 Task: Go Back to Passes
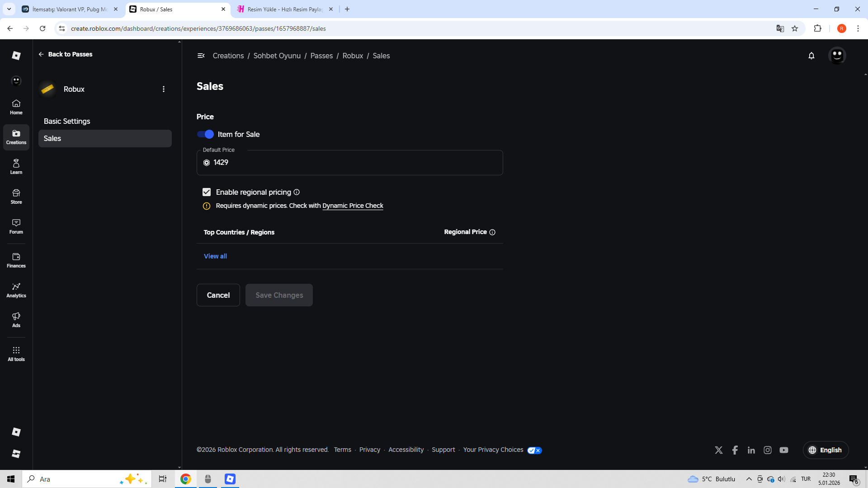66,54
